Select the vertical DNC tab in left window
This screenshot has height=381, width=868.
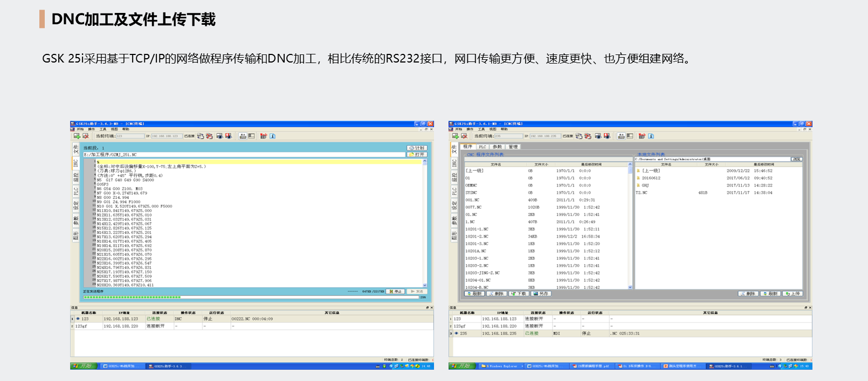[75, 163]
